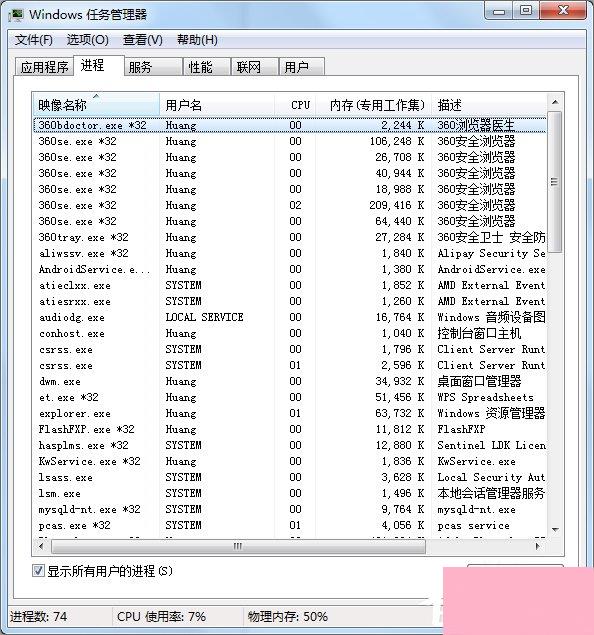Select the aliwssv.exe *32 process
The height and width of the screenshot is (635, 594).
290,253
